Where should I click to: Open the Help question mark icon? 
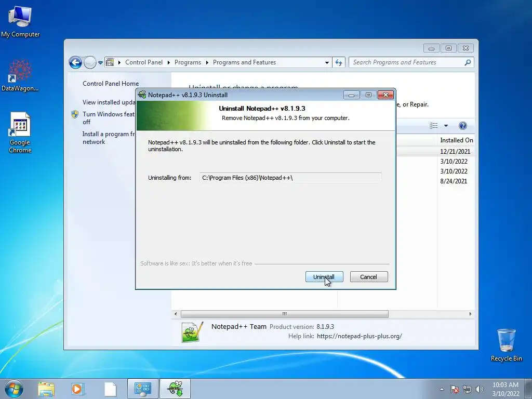click(463, 126)
